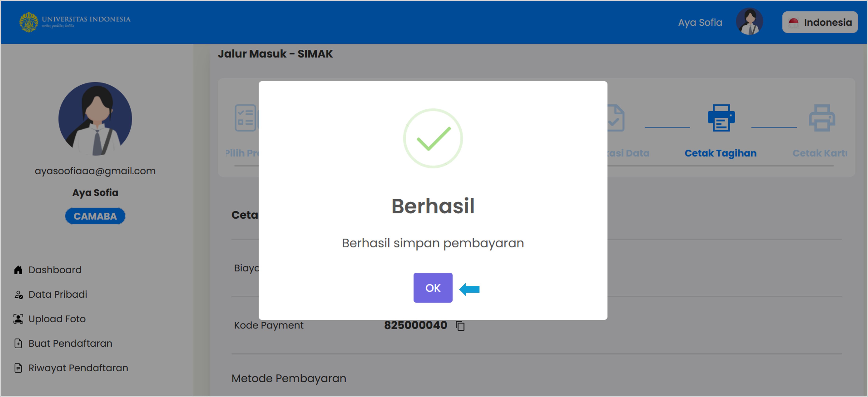868x397 pixels.
Task: Click the CAMABA badge
Action: tap(95, 216)
